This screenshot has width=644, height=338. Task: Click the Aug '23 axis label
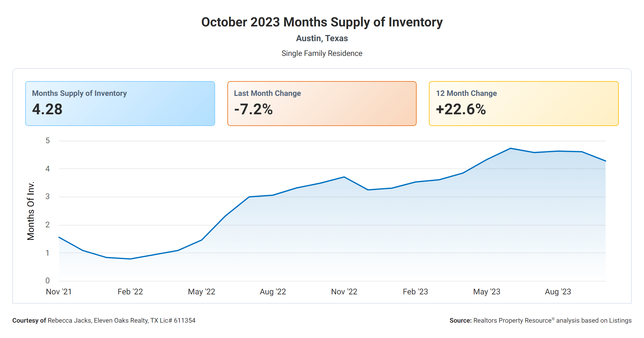pos(558,292)
